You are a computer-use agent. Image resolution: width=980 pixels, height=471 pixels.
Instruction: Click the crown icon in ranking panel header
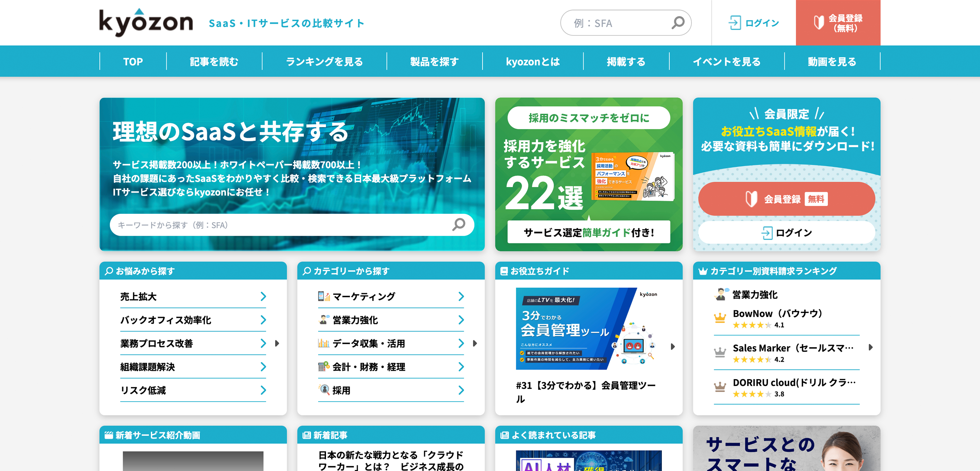pos(703,271)
